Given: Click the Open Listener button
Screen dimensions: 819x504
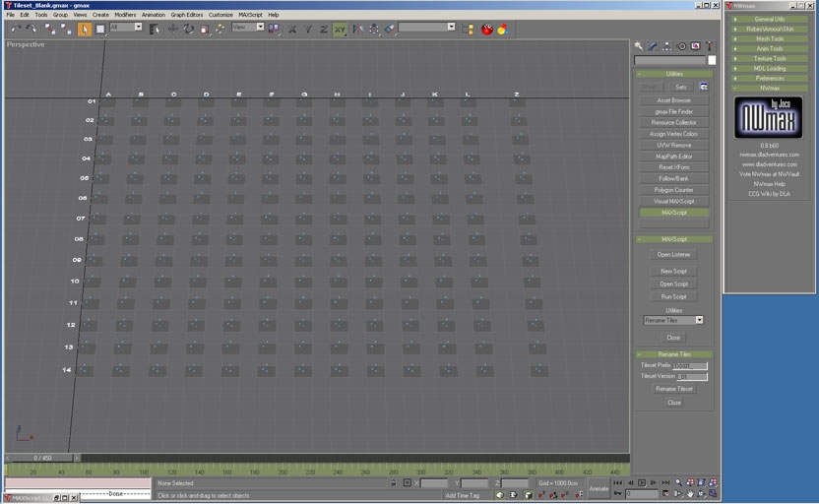Looking at the screenshot, I should pyautogui.click(x=673, y=255).
